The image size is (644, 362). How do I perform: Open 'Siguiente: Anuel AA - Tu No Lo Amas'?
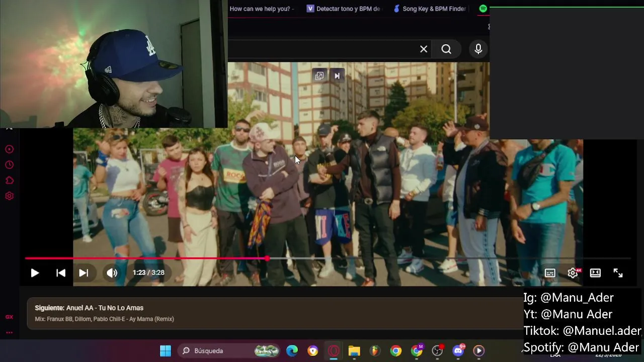(x=89, y=308)
